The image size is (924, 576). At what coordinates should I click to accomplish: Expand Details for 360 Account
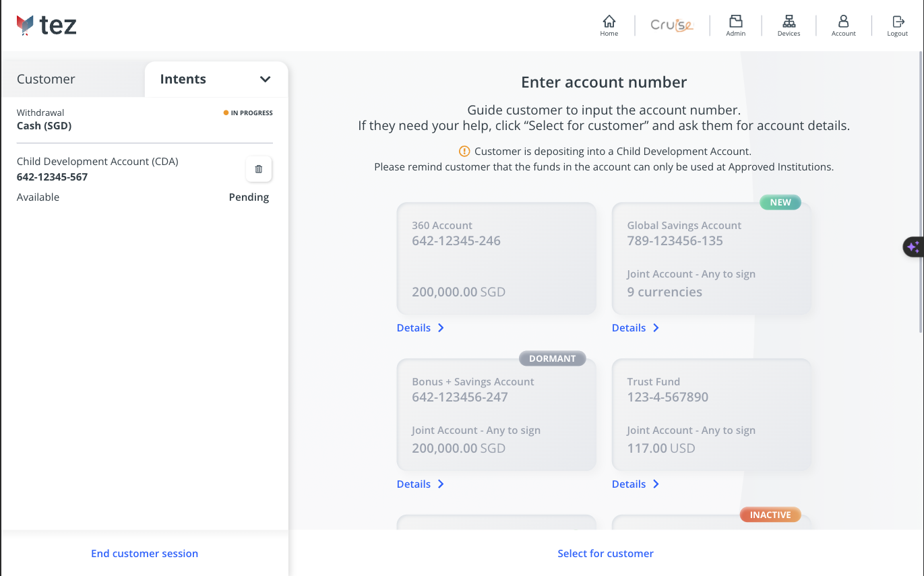(421, 328)
